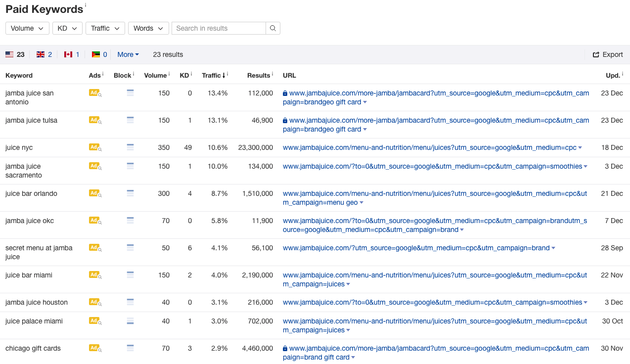Click the Block position icon for jamba juice tulsa
The image size is (630, 364).
tap(130, 120)
